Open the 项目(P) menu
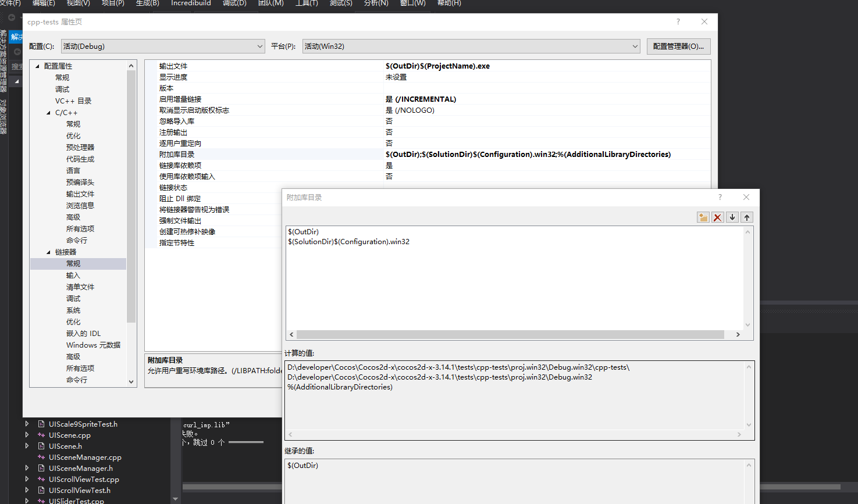Viewport: 858px width, 504px height. point(113,3)
